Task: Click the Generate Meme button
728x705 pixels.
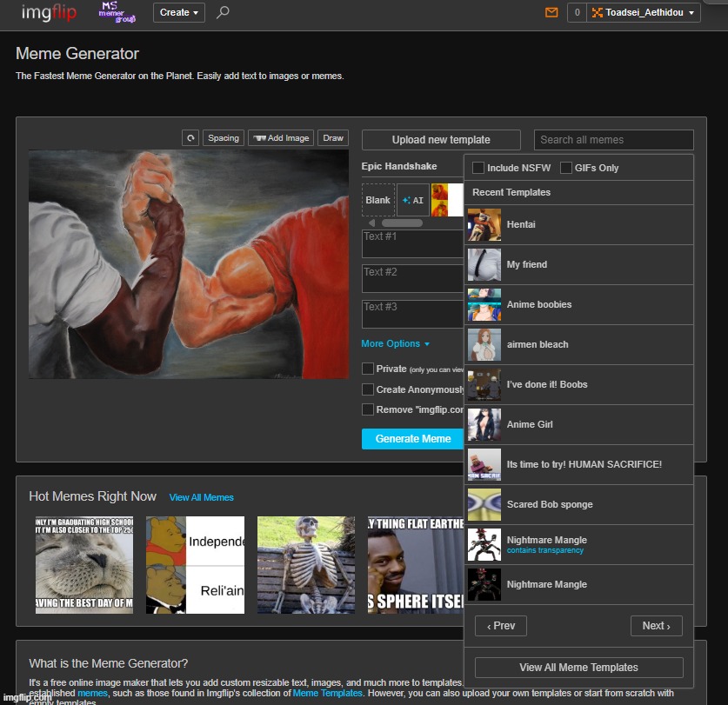Action: click(x=413, y=439)
